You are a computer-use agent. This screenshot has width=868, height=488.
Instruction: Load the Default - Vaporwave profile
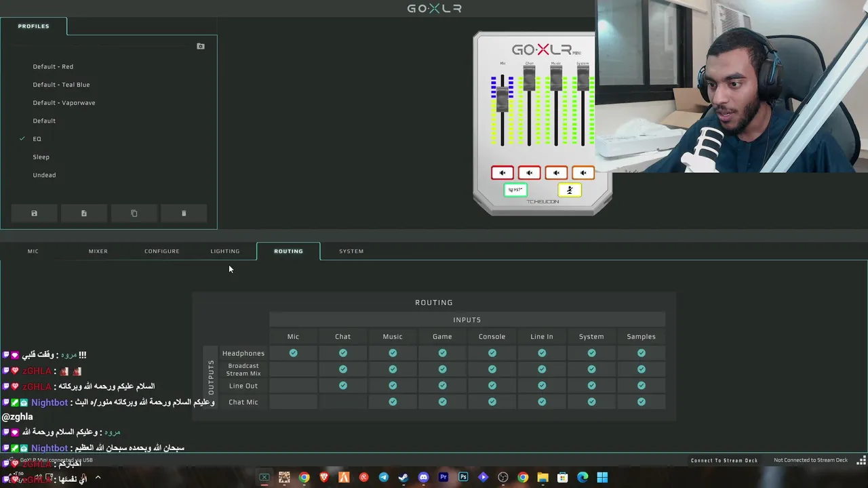pyautogui.click(x=64, y=103)
